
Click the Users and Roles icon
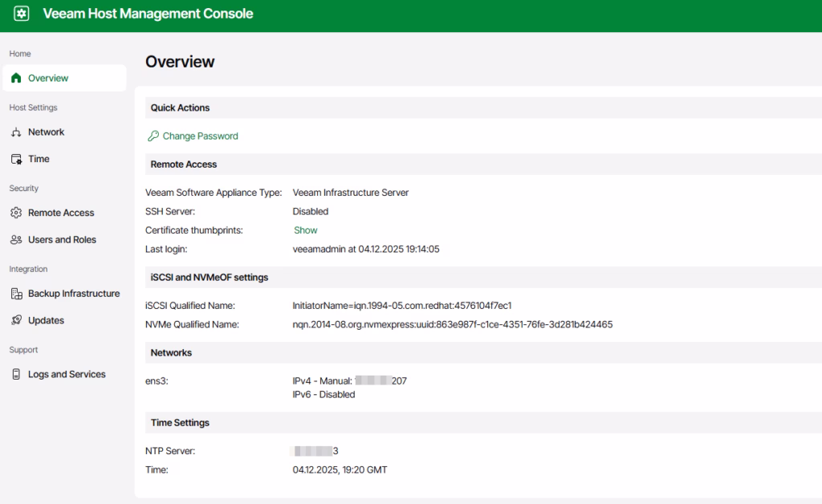(x=16, y=240)
